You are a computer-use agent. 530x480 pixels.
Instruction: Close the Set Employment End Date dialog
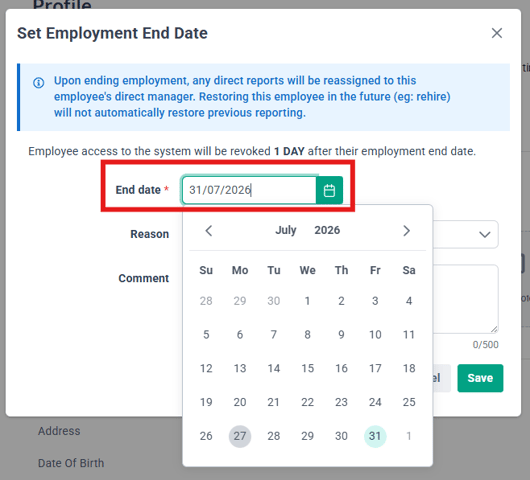pos(497,33)
